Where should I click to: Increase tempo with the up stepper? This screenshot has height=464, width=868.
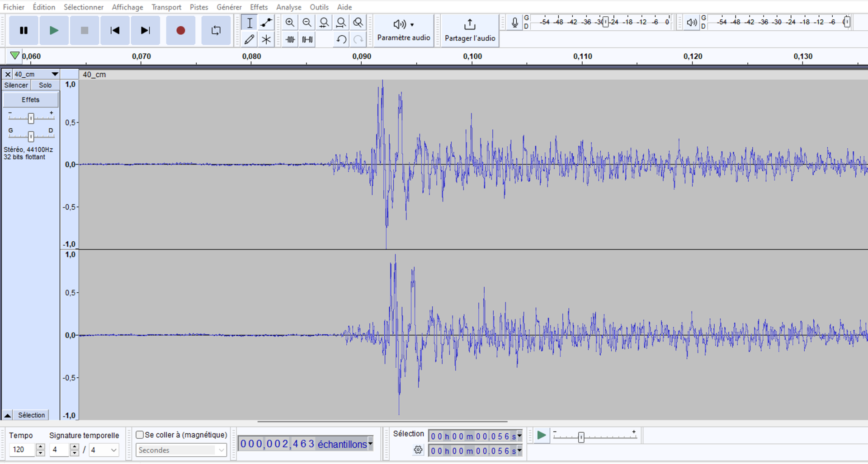[x=40, y=446]
